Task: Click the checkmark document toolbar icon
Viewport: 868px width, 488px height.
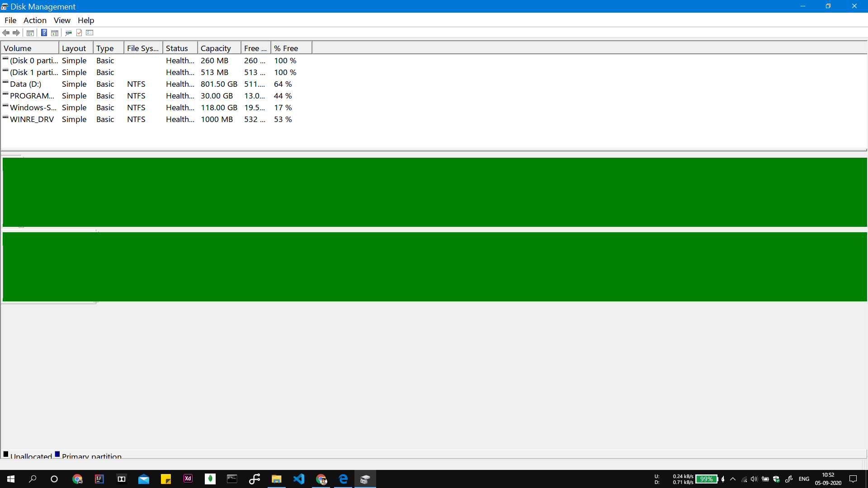Action: [x=79, y=33]
